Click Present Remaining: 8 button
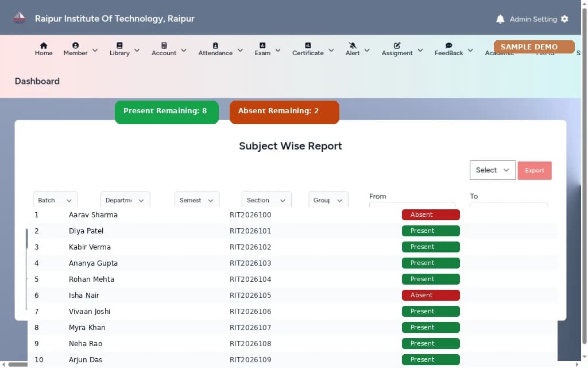 (x=167, y=112)
